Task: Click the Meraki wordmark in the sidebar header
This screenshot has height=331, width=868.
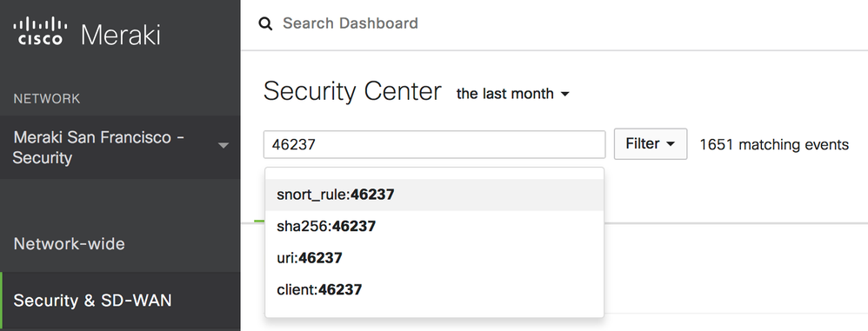Action: [x=121, y=35]
